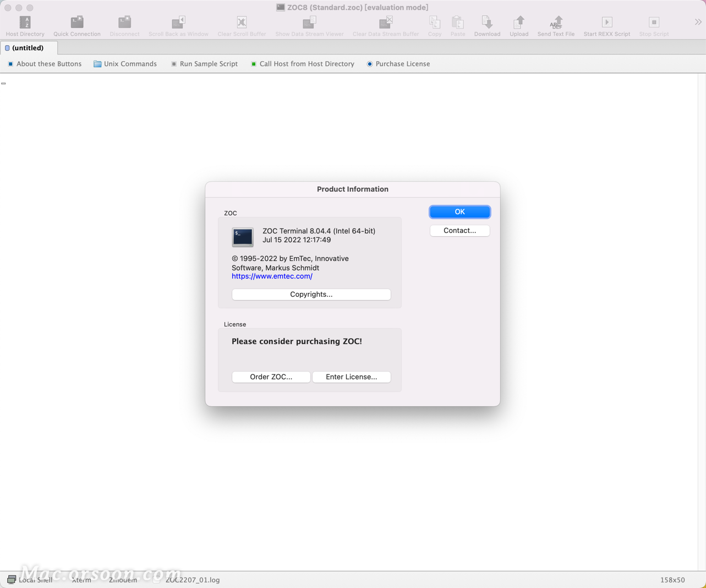
Task: Confirm the dialog with OK
Action: pyautogui.click(x=460, y=212)
